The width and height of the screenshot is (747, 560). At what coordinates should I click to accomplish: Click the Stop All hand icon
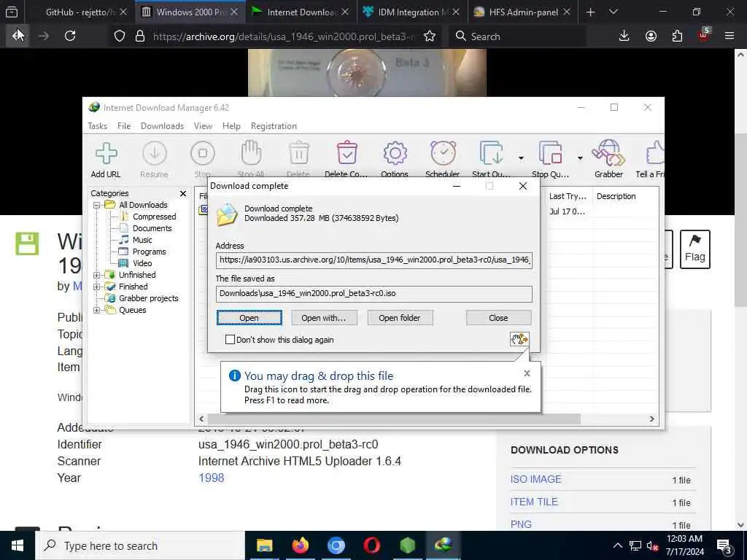(251, 160)
